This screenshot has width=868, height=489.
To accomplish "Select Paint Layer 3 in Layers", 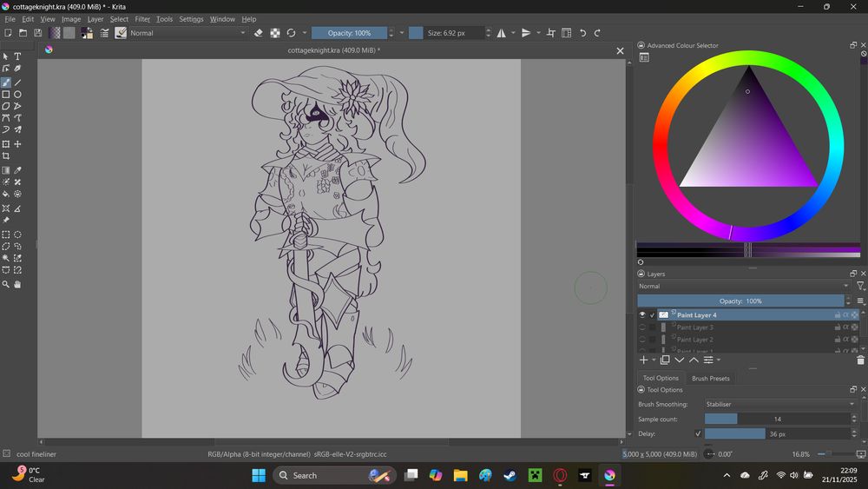I will click(695, 327).
